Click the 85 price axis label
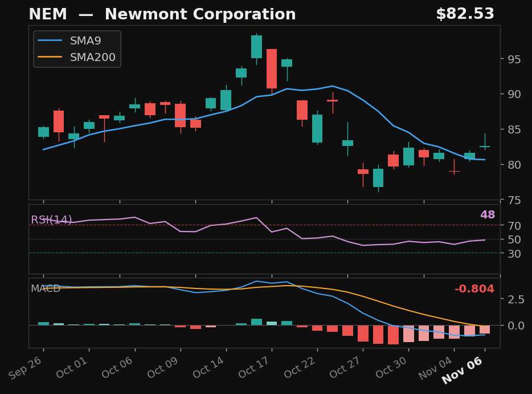532x394 pixels. point(514,130)
